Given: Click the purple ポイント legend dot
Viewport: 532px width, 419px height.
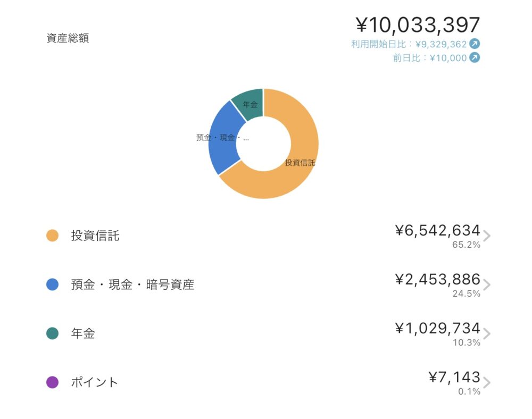Looking at the screenshot, I should pos(52,382).
